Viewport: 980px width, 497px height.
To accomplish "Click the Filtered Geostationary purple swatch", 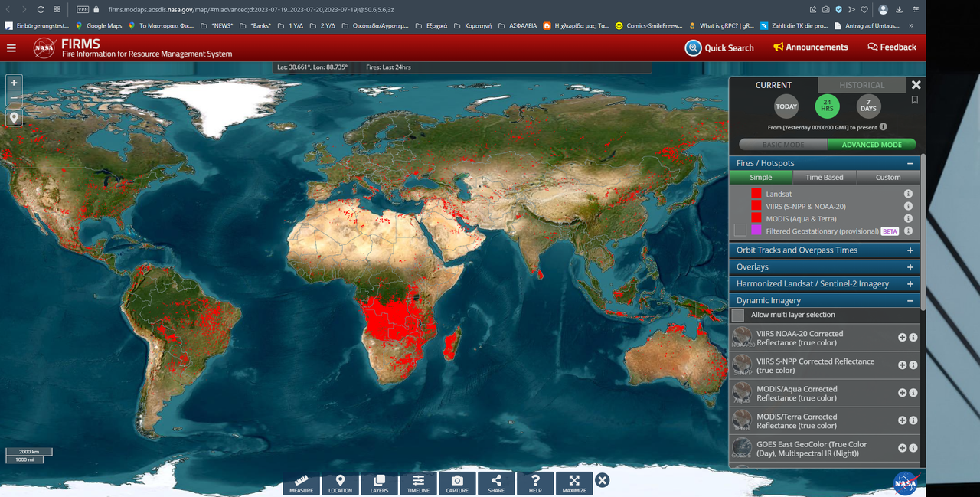I will coord(756,231).
